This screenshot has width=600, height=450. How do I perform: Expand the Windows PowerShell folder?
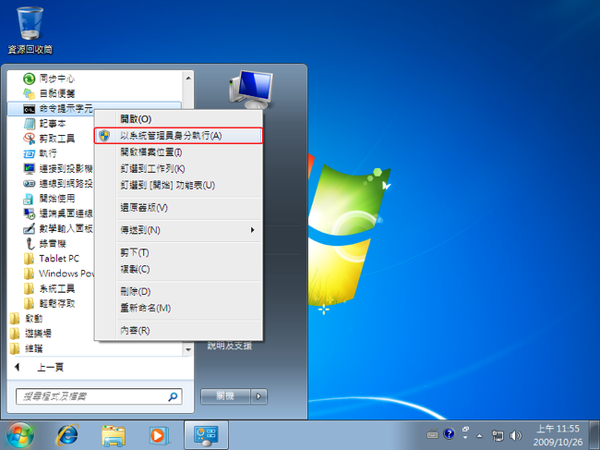58,274
